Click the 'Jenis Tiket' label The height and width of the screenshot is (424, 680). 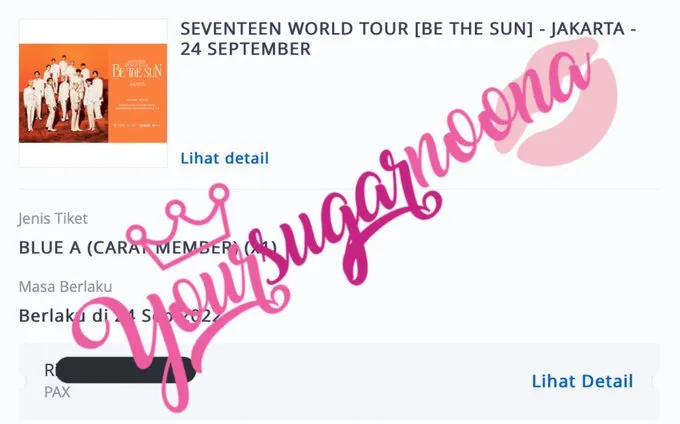pos(53,219)
